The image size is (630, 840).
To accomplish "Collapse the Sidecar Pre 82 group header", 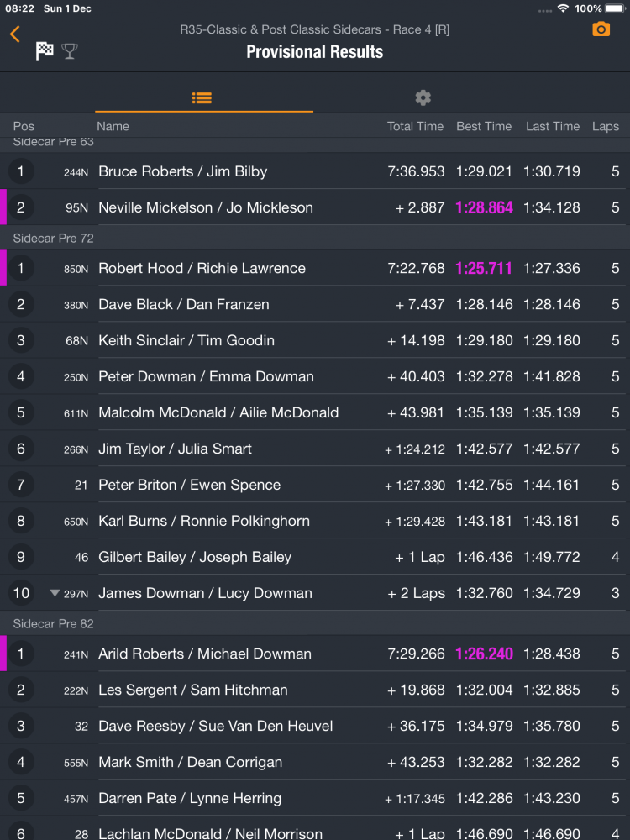I will (x=54, y=624).
